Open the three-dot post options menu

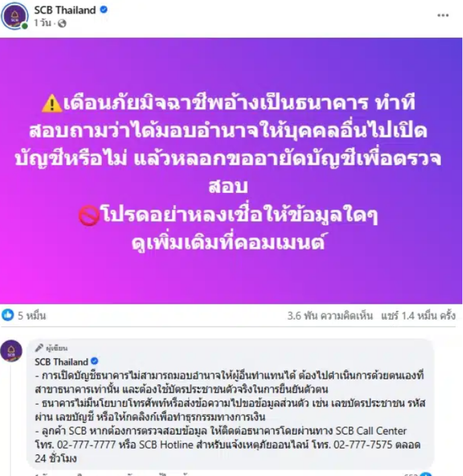[443, 16]
